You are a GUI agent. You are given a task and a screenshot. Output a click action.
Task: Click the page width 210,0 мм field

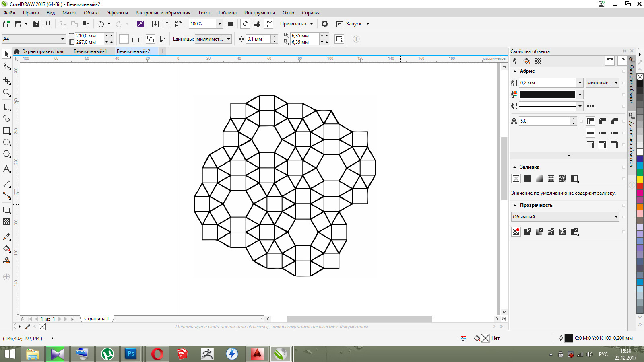coord(89,36)
